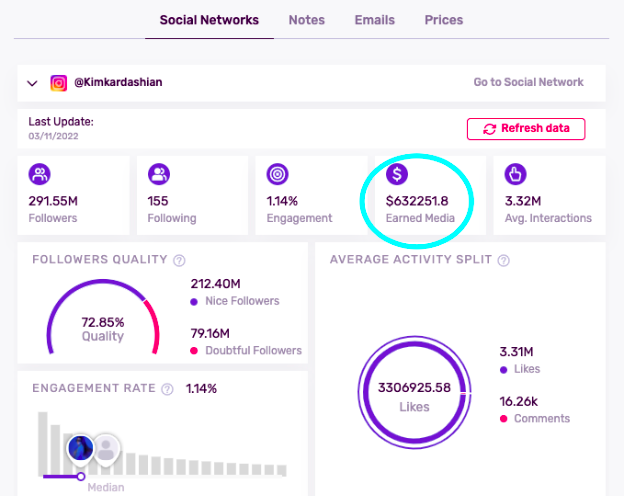Viewport: 628px width, 500px height.
Task: Open Followers Quality help question mark
Action: (180, 261)
